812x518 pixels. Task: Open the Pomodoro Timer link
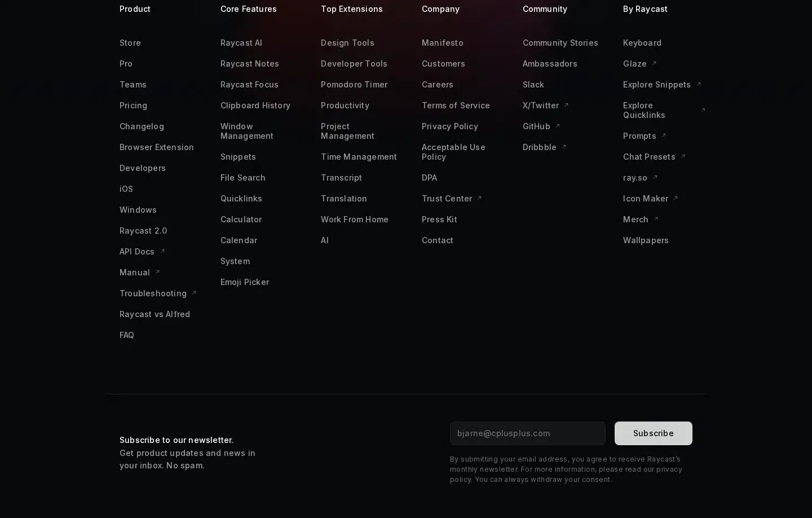point(354,85)
